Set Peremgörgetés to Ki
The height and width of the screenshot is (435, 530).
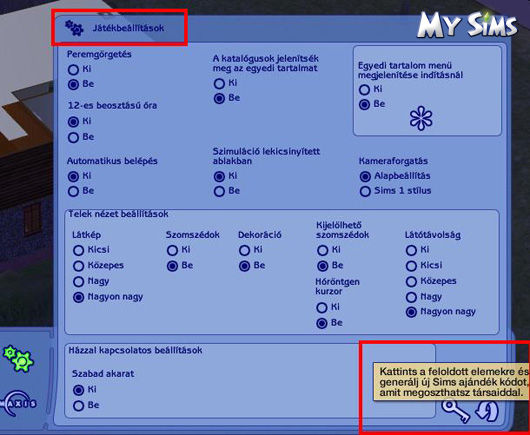coord(73,70)
